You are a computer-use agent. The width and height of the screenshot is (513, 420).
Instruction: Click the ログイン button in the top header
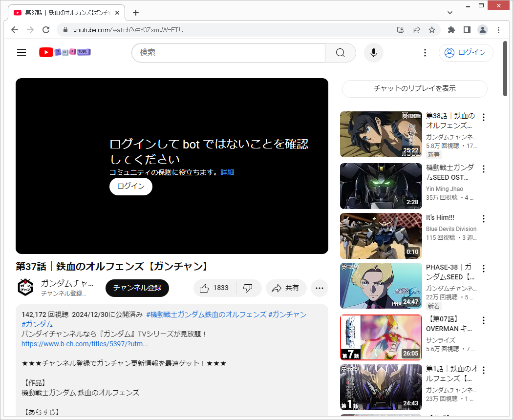point(466,53)
